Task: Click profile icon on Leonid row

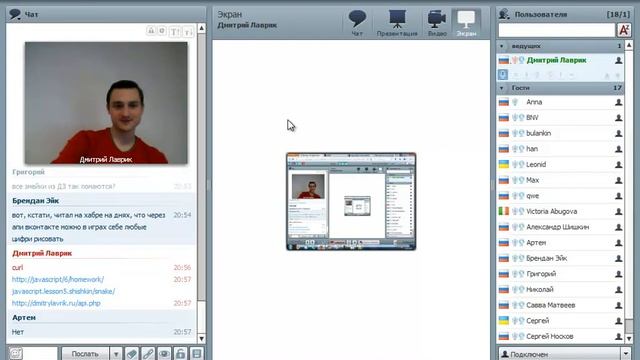Action: 618,164
